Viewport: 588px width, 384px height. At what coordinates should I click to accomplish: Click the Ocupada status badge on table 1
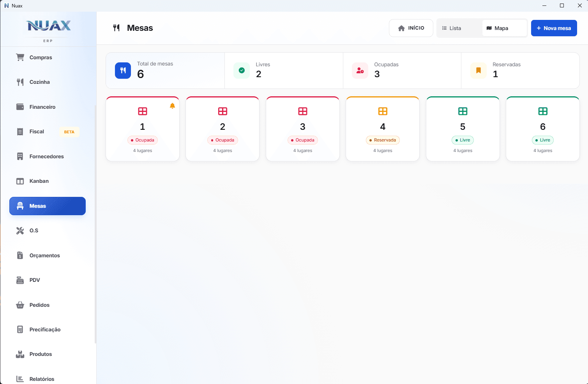[x=143, y=140]
